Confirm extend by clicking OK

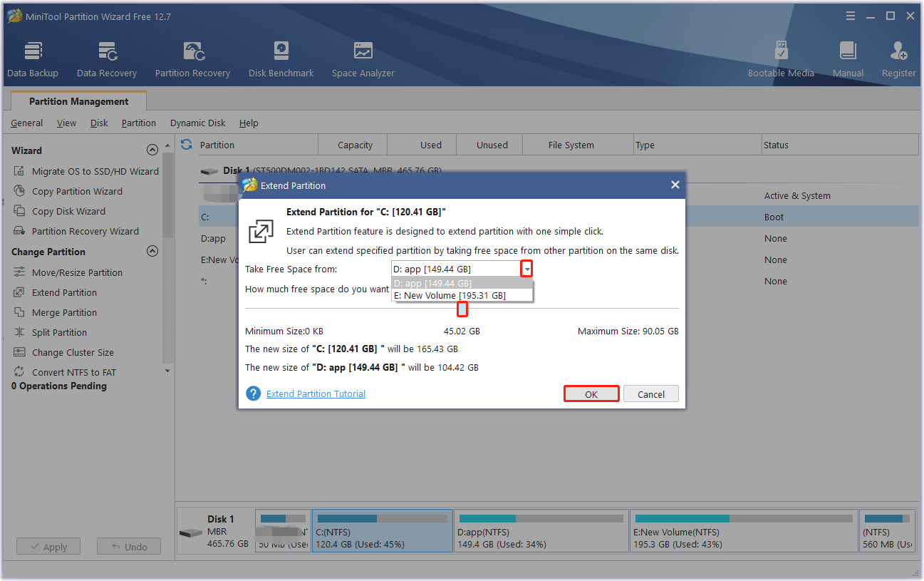(591, 393)
